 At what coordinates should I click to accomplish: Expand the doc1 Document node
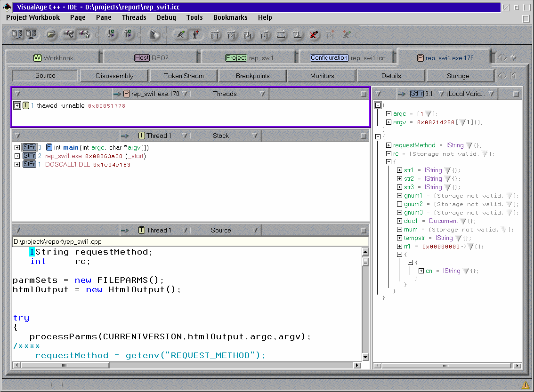point(399,221)
